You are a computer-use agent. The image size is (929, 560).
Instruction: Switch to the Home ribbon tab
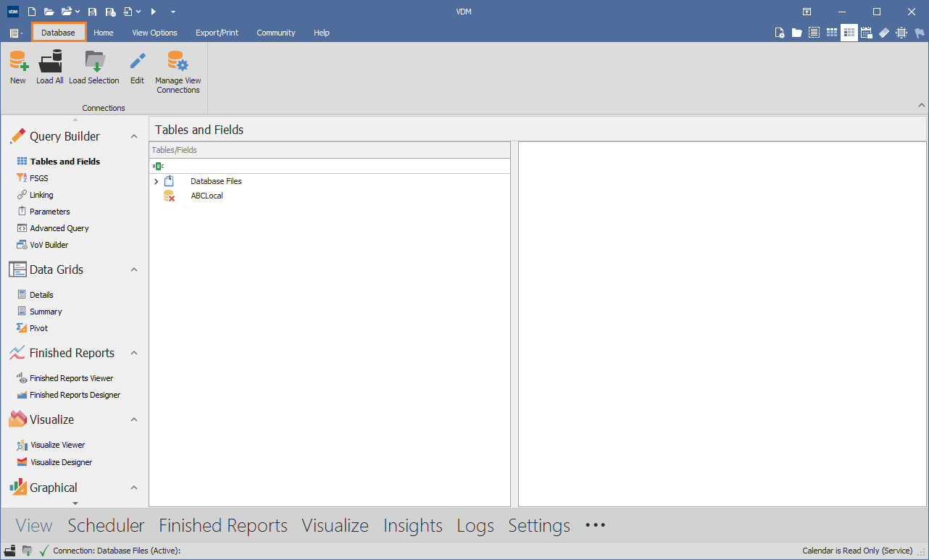[104, 33]
